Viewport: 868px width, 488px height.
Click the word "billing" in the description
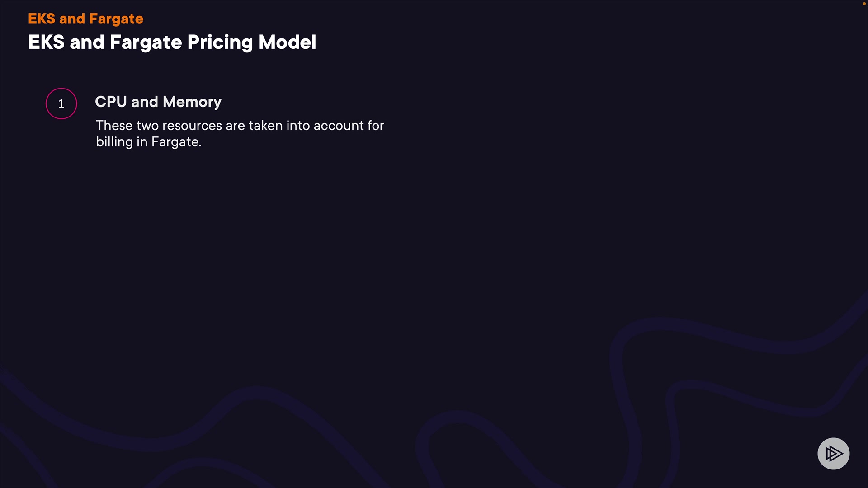coord(114,142)
